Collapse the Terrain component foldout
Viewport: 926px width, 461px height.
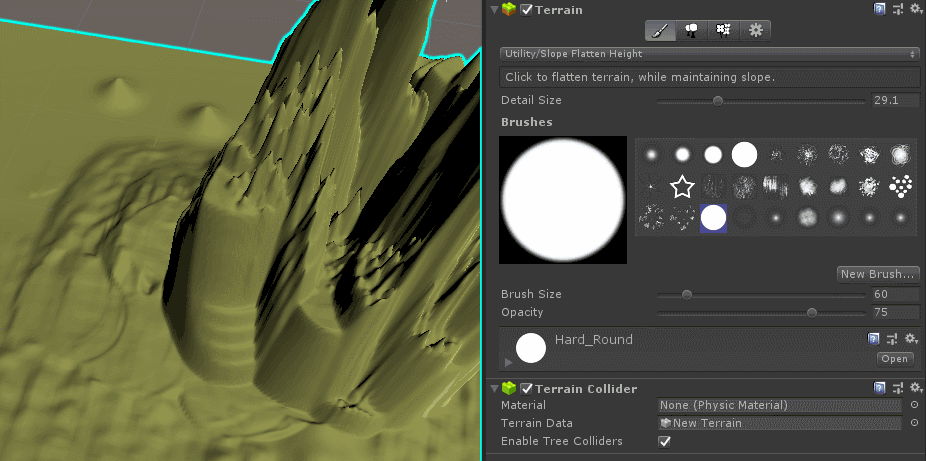(494, 9)
